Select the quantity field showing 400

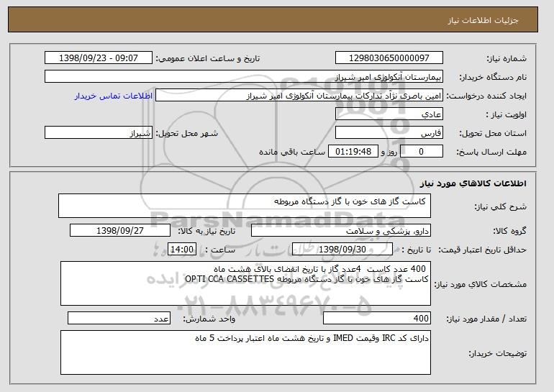(377, 319)
